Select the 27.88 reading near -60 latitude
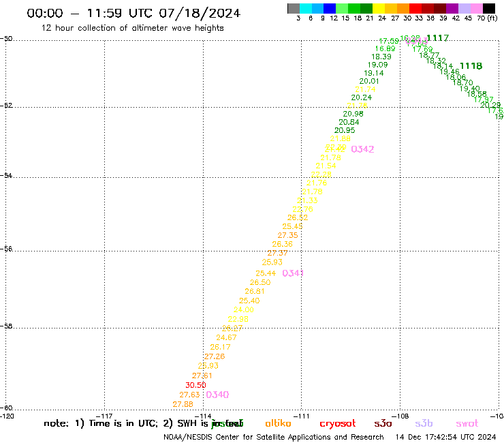 (x=183, y=404)
